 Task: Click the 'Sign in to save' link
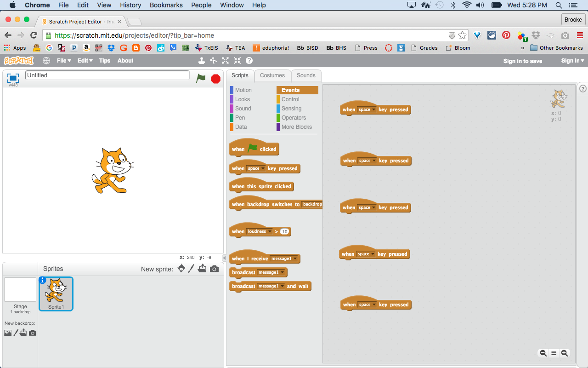523,61
